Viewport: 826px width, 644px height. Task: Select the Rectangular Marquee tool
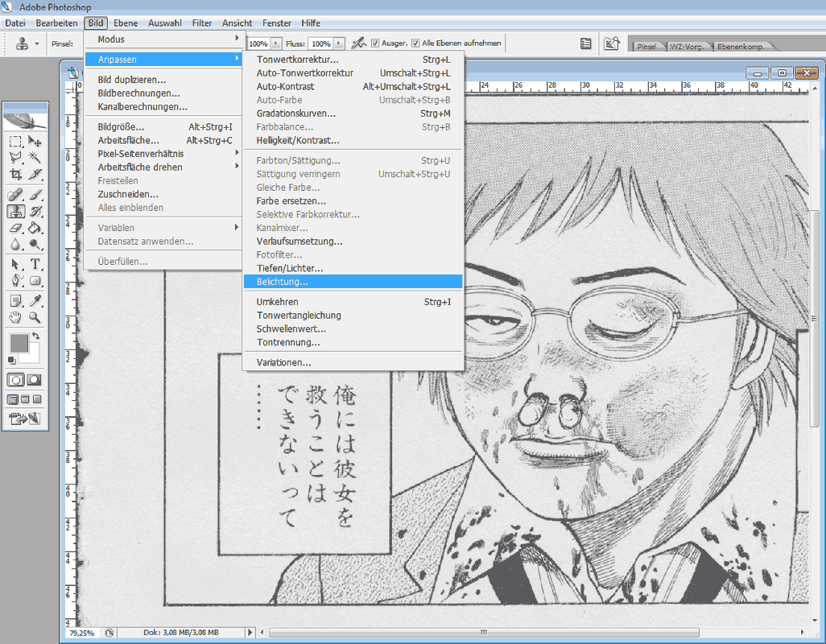pos(16,141)
